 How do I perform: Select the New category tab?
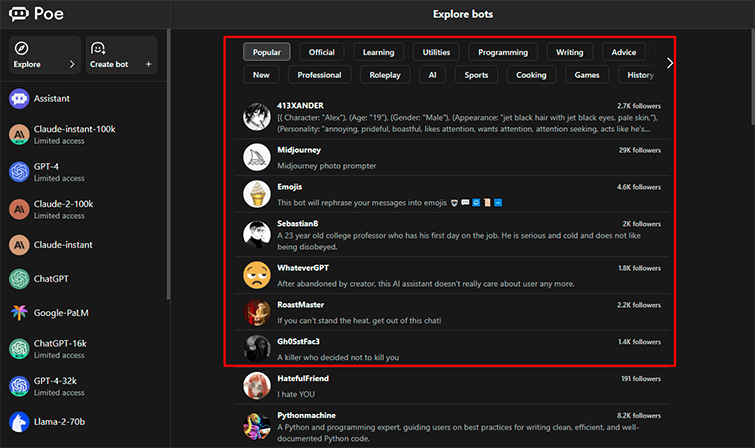click(x=261, y=75)
